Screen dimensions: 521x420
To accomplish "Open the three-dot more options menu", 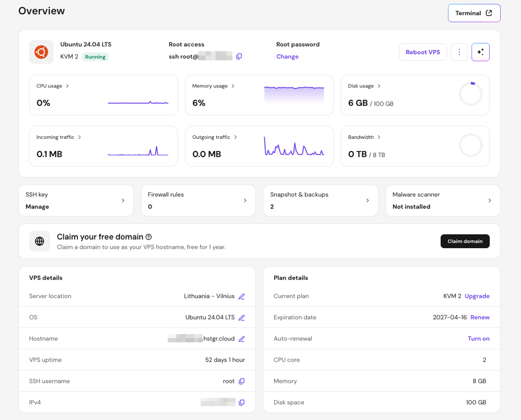I will [x=459, y=52].
